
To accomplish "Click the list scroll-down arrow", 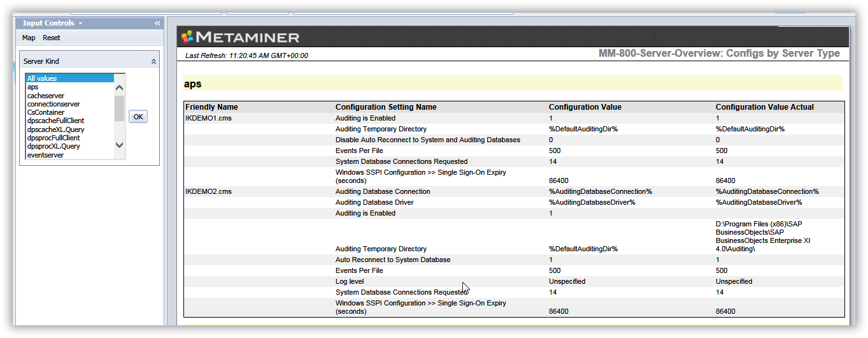I will [119, 145].
